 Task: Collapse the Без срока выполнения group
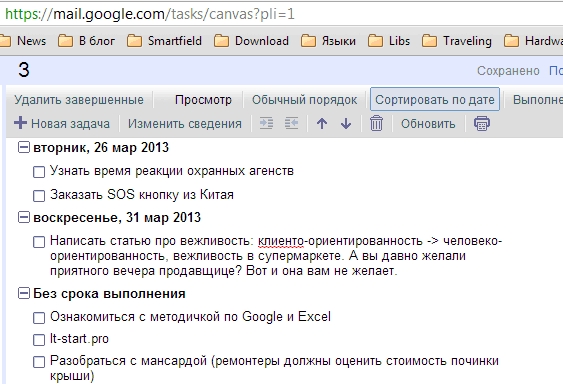pos(24,293)
